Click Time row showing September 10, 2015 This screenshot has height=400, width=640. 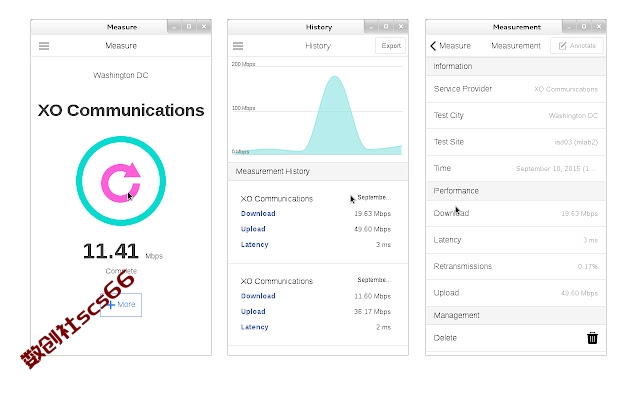coord(516,168)
